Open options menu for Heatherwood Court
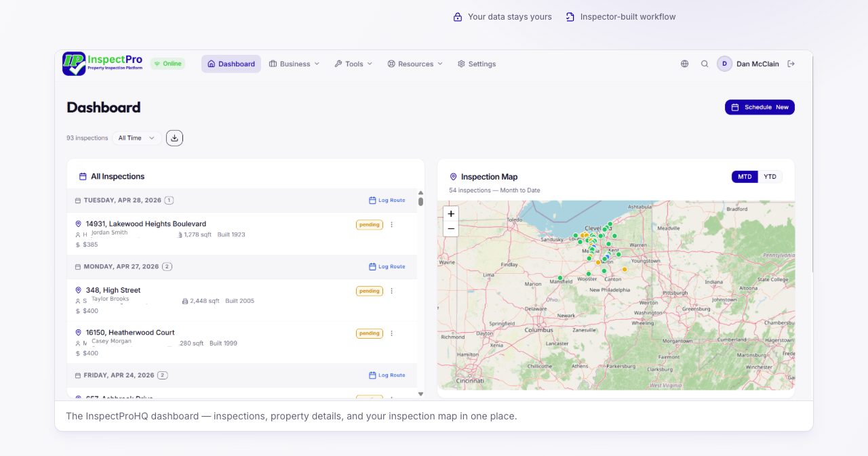Screen dimensions: 868x456 point(391,333)
